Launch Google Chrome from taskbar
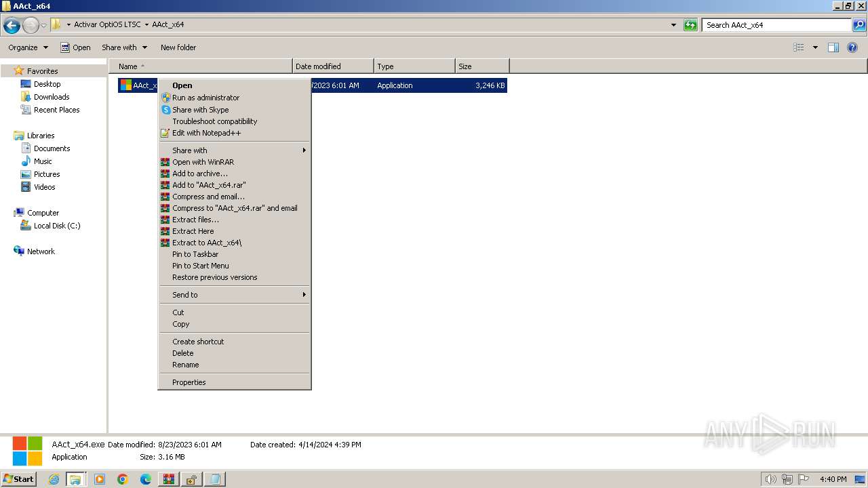 [123, 479]
